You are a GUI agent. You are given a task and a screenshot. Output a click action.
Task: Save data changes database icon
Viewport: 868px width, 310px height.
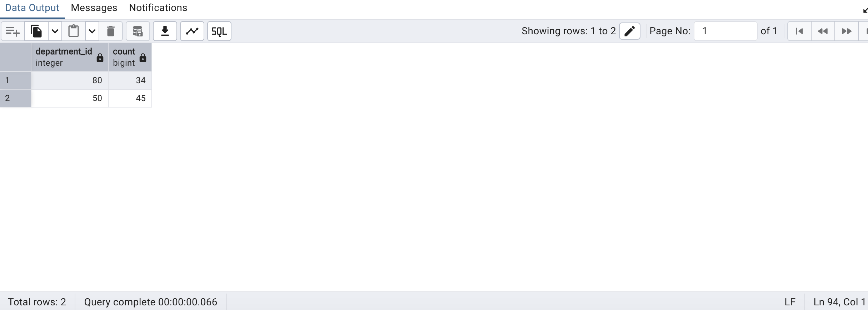[138, 31]
